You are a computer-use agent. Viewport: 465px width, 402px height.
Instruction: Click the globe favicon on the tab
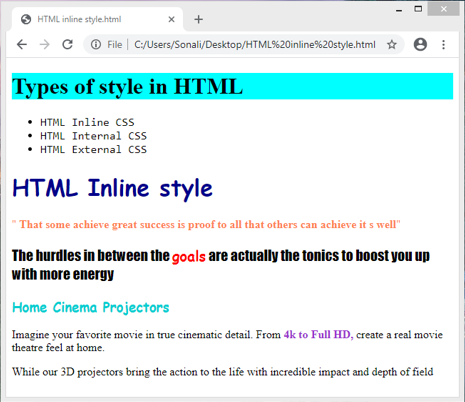[x=26, y=19]
